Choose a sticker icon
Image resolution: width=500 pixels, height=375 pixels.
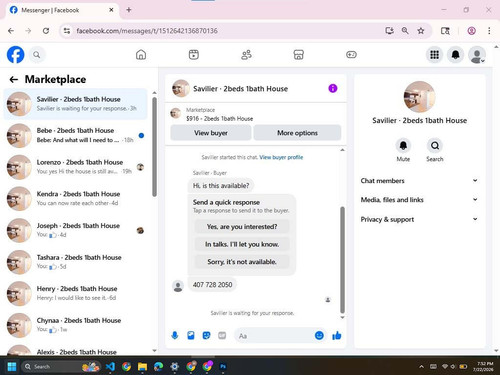click(x=207, y=335)
